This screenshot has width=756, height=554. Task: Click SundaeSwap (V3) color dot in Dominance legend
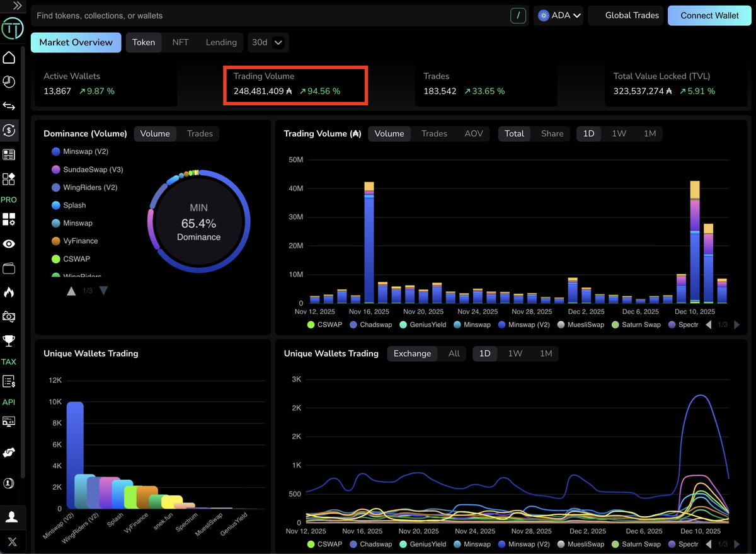tap(55, 170)
